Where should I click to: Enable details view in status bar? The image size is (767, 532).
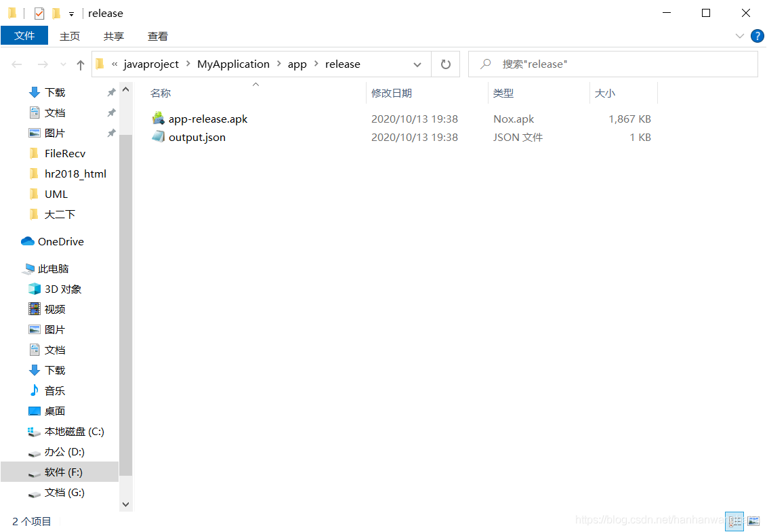click(x=734, y=521)
